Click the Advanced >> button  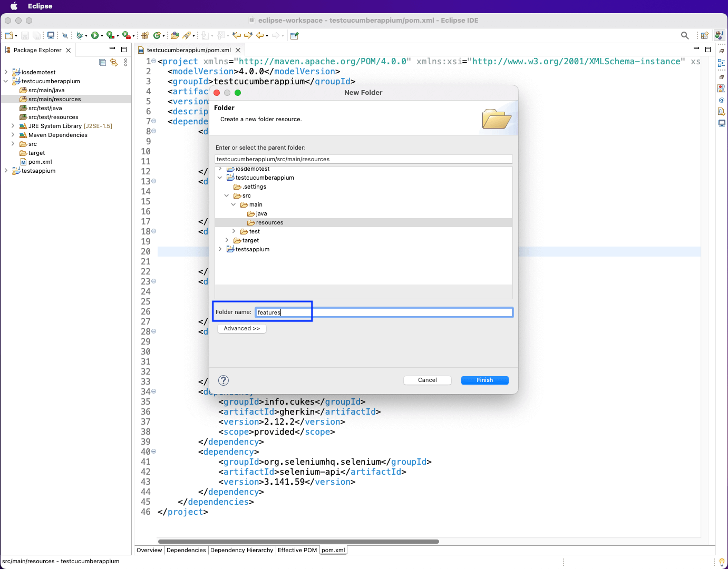pos(242,328)
